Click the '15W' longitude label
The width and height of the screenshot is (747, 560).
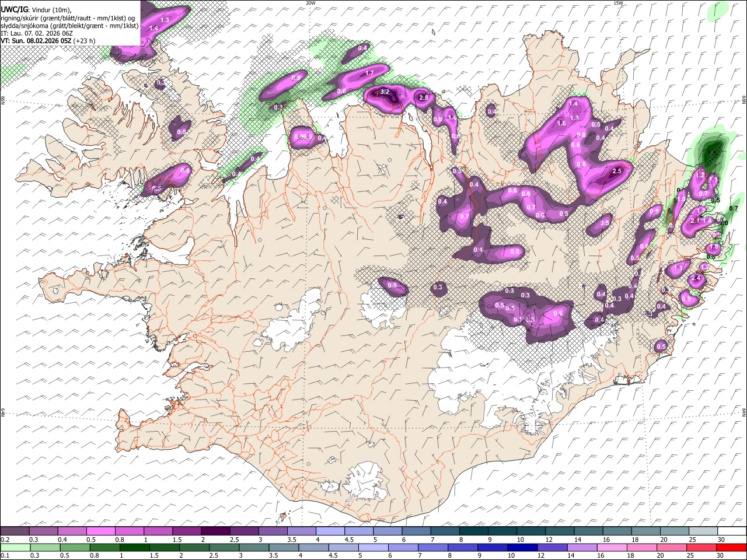pyautogui.click(x=618, y=3)
